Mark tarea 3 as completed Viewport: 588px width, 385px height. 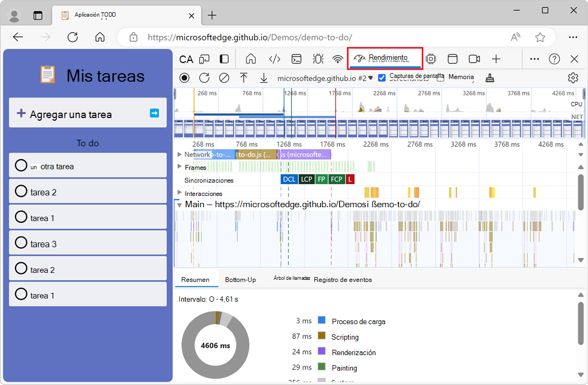pyautogui.click(x=20, y=243)
